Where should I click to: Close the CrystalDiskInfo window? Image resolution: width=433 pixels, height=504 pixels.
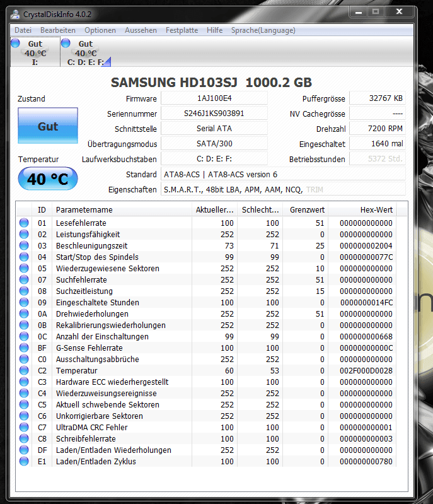[399, 12]
